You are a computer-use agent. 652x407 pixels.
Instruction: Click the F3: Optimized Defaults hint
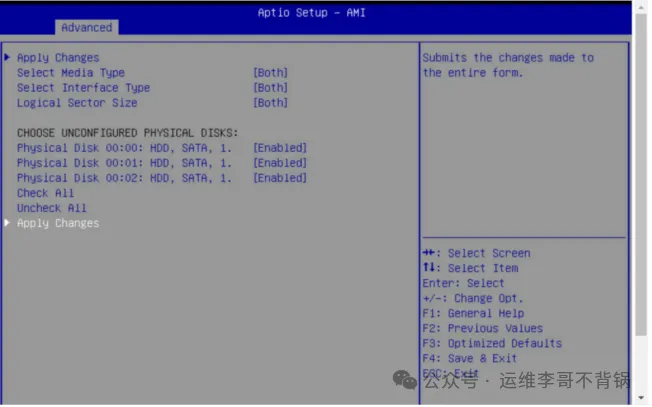click(492, 343)
